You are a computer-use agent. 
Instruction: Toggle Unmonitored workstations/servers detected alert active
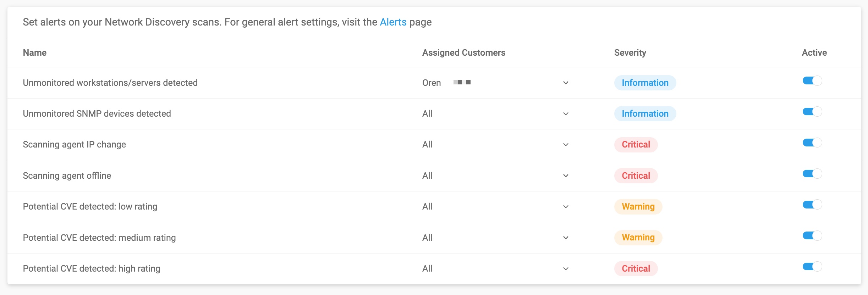812,81
